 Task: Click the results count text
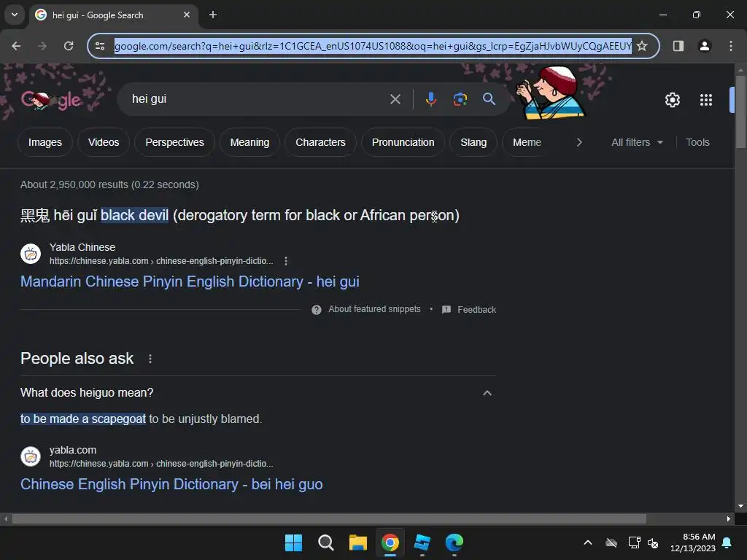[109, 184]
